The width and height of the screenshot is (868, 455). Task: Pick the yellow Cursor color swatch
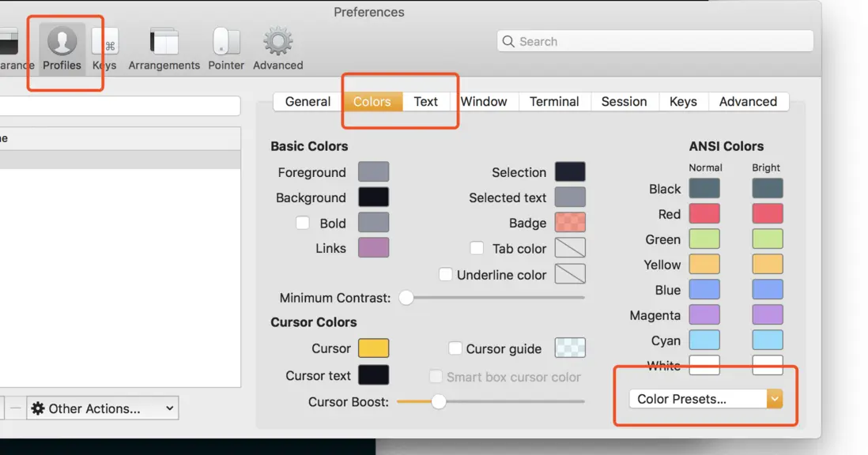[x=373, y=348]
